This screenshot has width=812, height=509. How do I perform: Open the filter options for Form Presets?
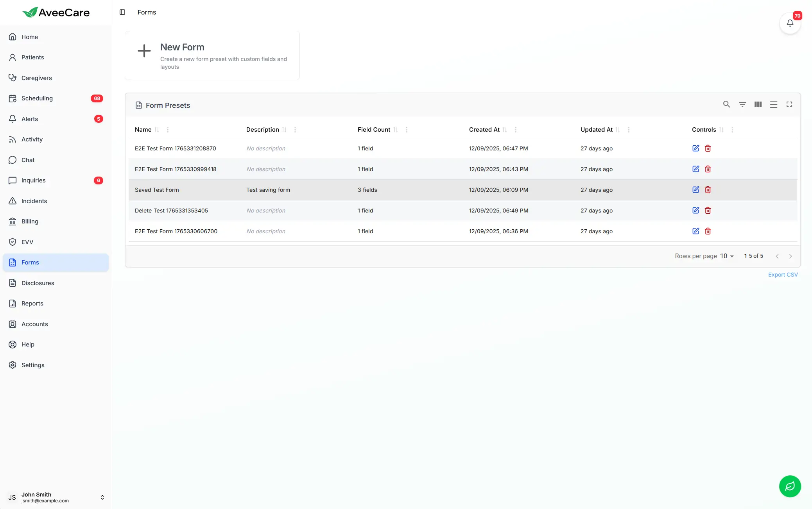point(742,104)
